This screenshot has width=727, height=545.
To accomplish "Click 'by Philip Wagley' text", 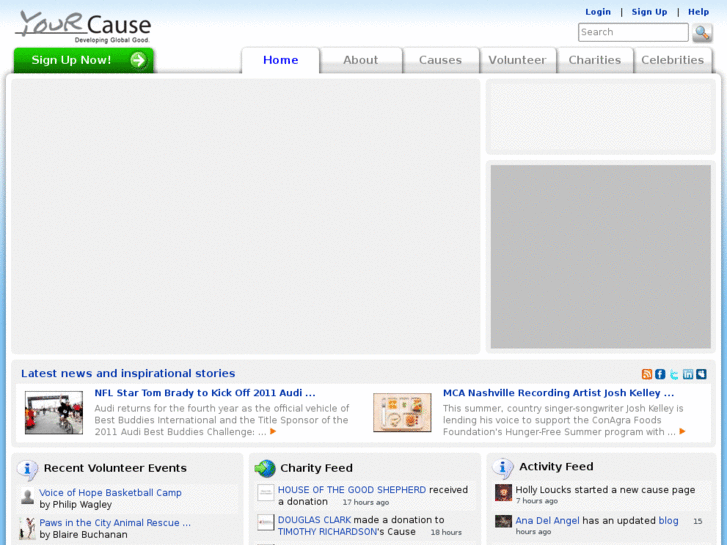I will pos(76,505).
